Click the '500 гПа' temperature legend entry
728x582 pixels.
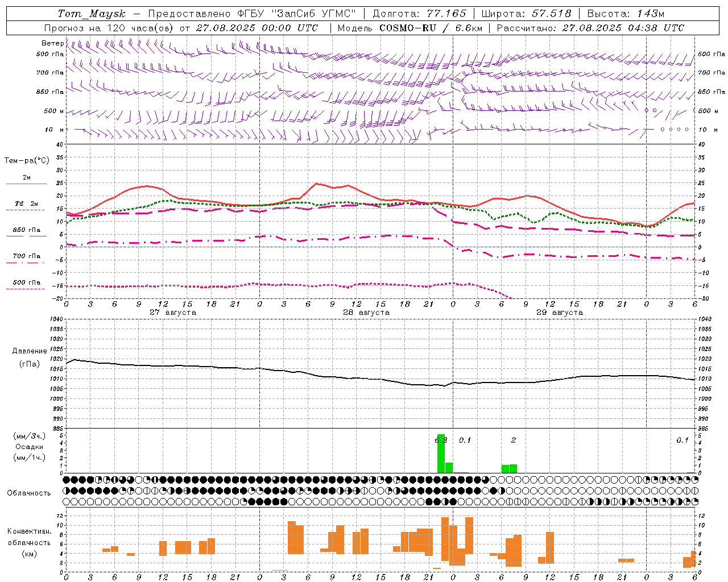pyautogui.click(x=26, y=282)
